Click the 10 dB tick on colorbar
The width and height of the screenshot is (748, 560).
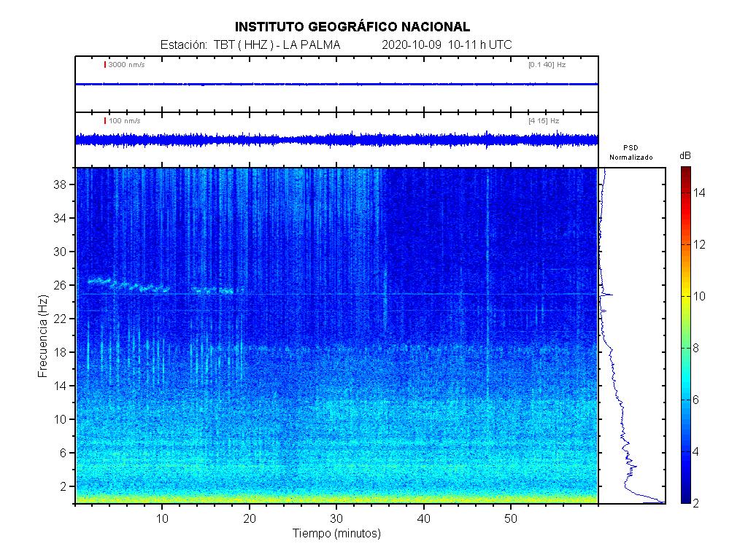698,296
